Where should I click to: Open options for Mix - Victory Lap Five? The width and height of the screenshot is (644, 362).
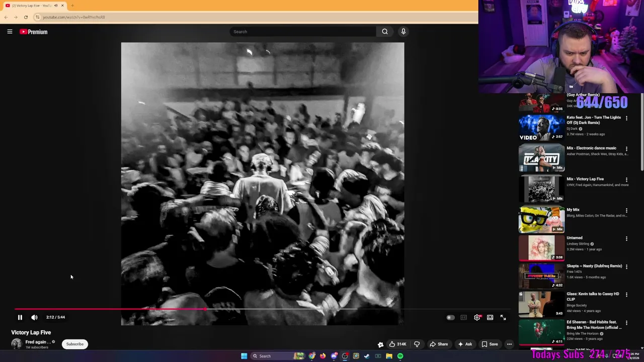(x=626, y=179)
